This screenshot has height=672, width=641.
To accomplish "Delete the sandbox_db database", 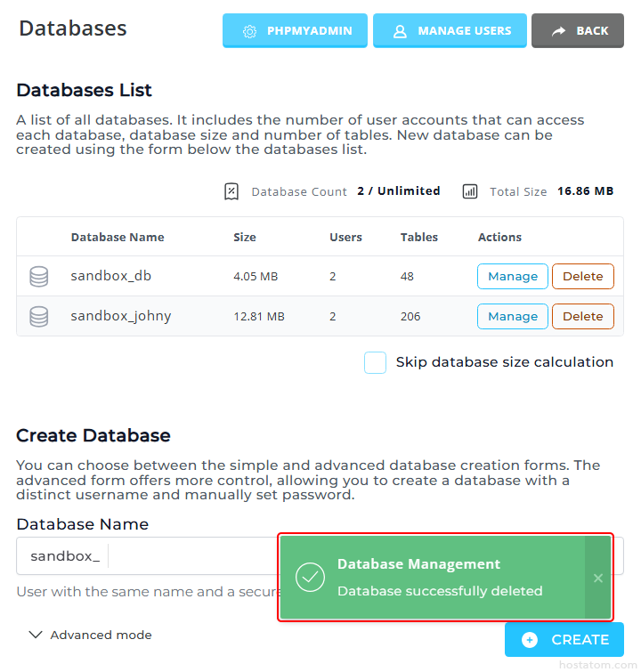I will click(583, 277).
